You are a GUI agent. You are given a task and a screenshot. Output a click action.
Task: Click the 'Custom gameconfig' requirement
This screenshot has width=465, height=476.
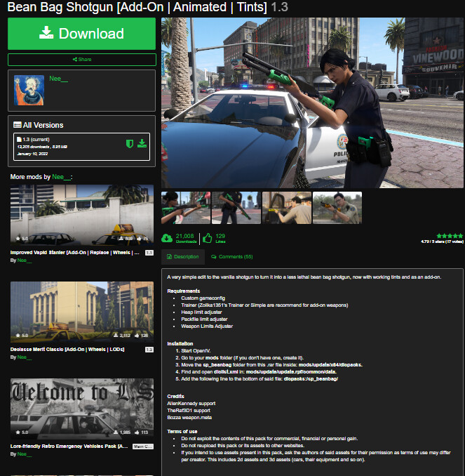pyautogui.click(x=203, y=298)
